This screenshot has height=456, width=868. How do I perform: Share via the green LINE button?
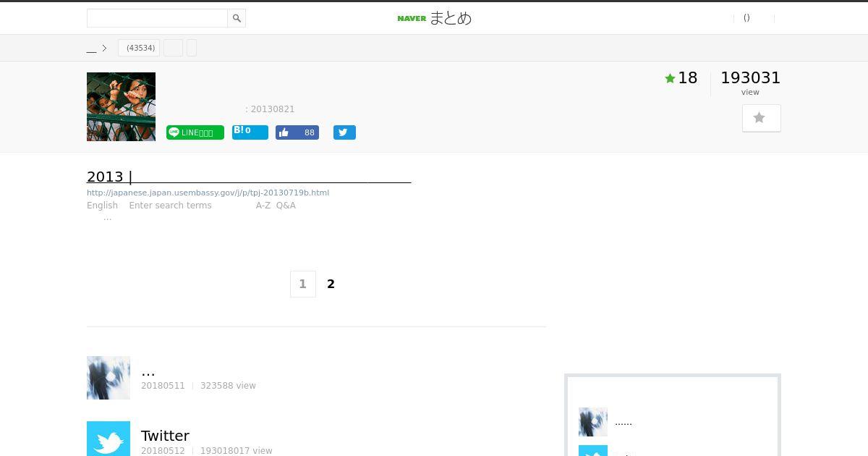(195, 132)
